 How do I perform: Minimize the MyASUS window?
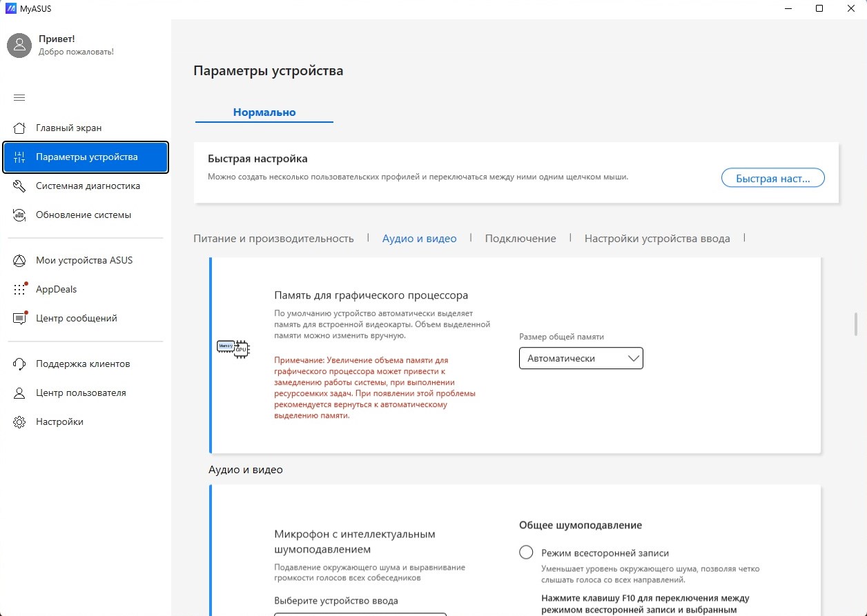(x=787, y=8)
